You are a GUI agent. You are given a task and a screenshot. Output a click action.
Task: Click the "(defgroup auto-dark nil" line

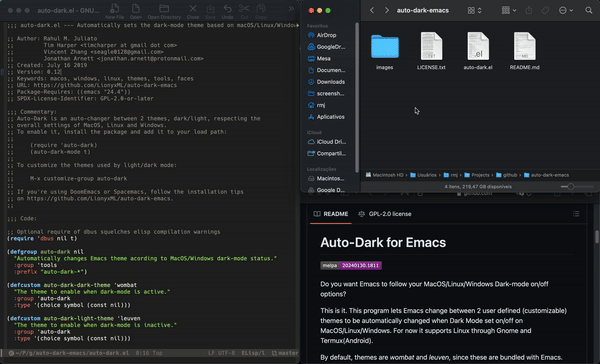[45, 252]
